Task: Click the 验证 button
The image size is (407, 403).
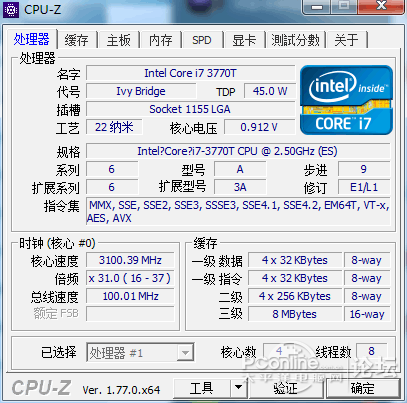Action: tap(286, 388)
